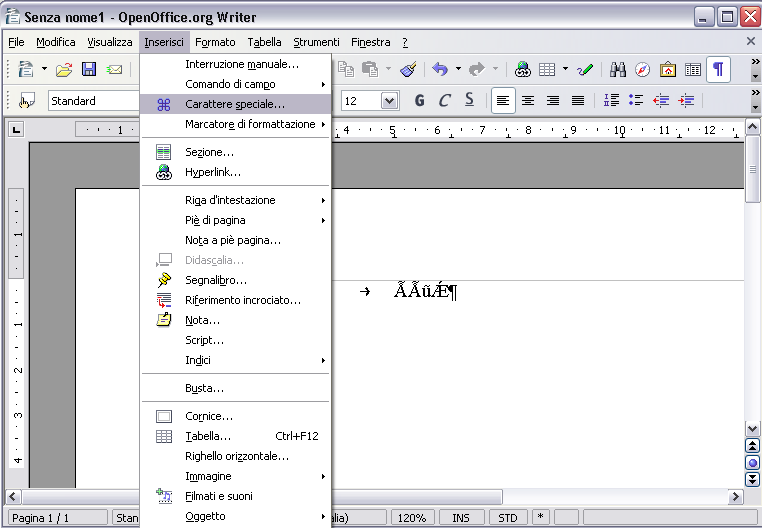Click the Copy icon in toolbar
This screenshot has width=762, height=528.
click(346, 70)
